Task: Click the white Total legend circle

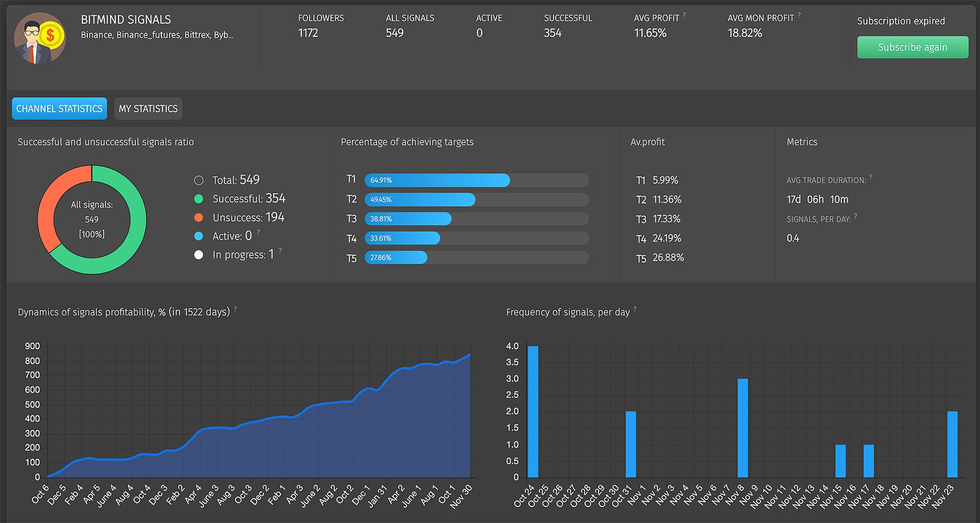Action: click(x=199, y=180)
